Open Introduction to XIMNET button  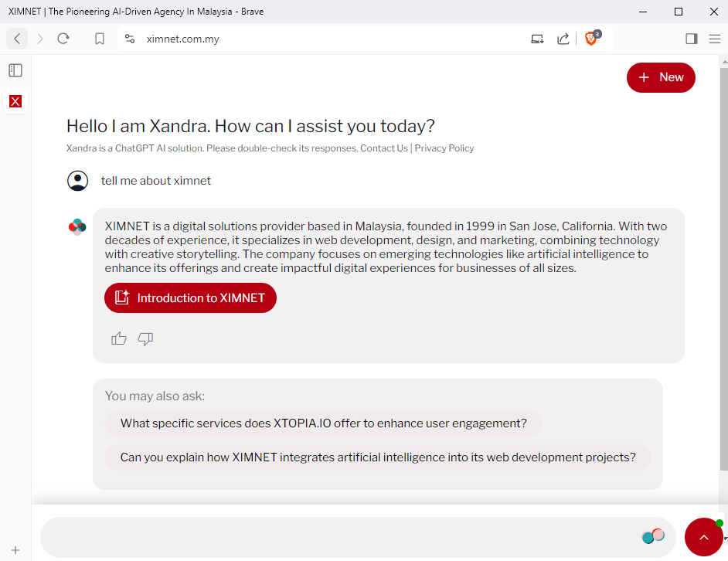coord(190,297)
